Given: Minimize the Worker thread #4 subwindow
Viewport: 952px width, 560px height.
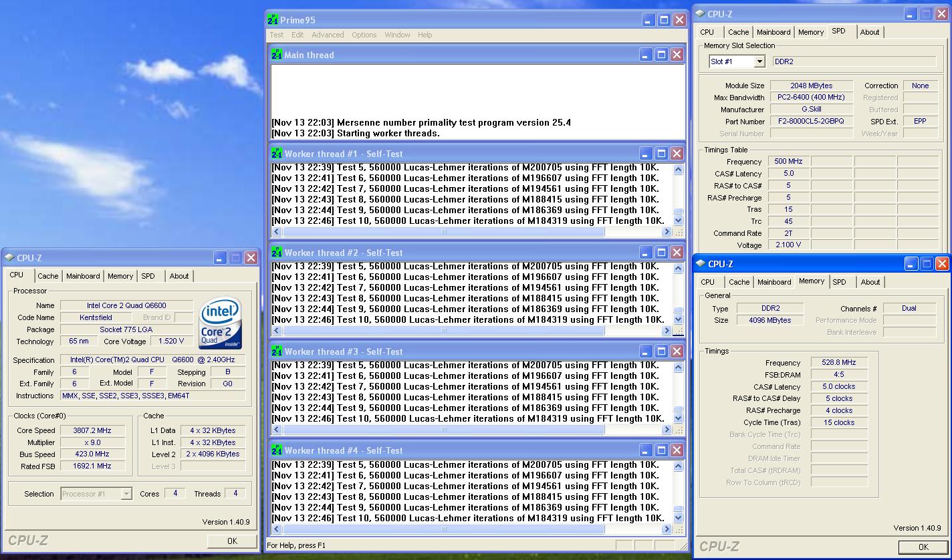Looking at the screenshot, I should click(x=646, y=450).
